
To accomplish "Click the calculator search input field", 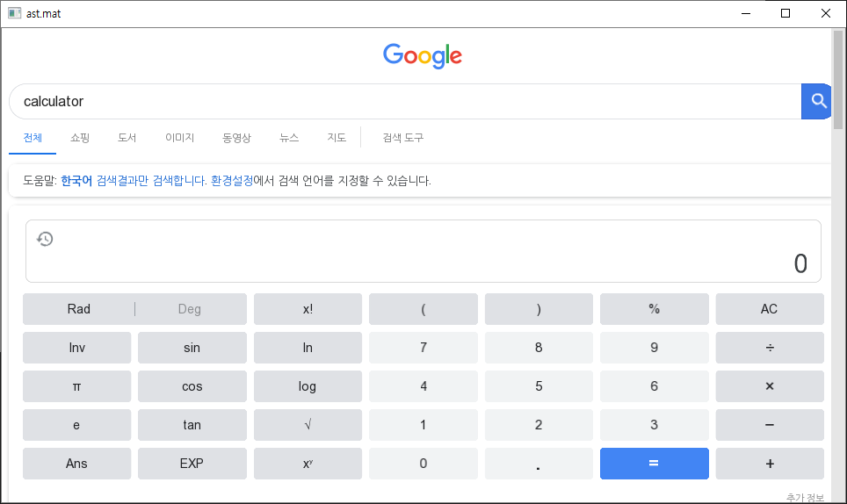I will pos(405,102).
